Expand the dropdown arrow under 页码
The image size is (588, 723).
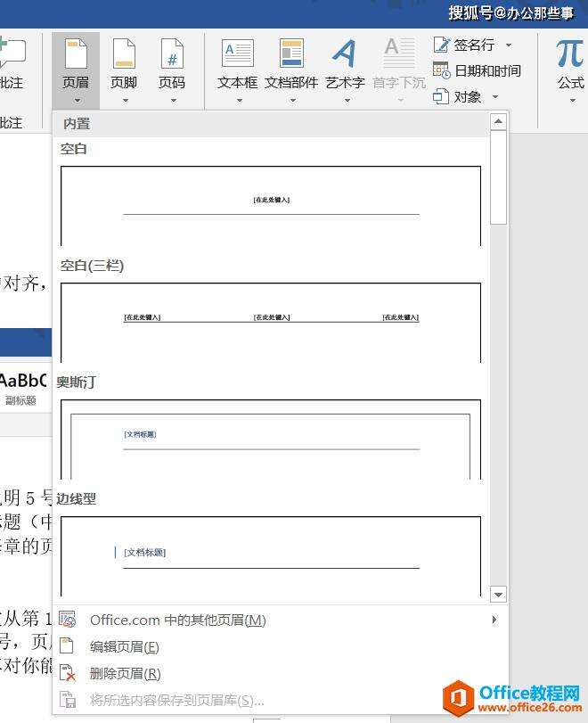coord(173,100)
